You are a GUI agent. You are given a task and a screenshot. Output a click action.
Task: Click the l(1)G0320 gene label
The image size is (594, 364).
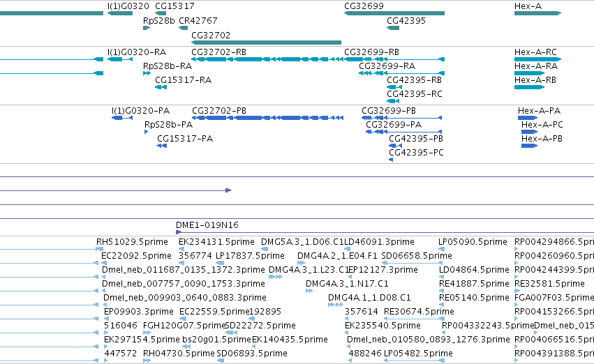pos(128,6)
